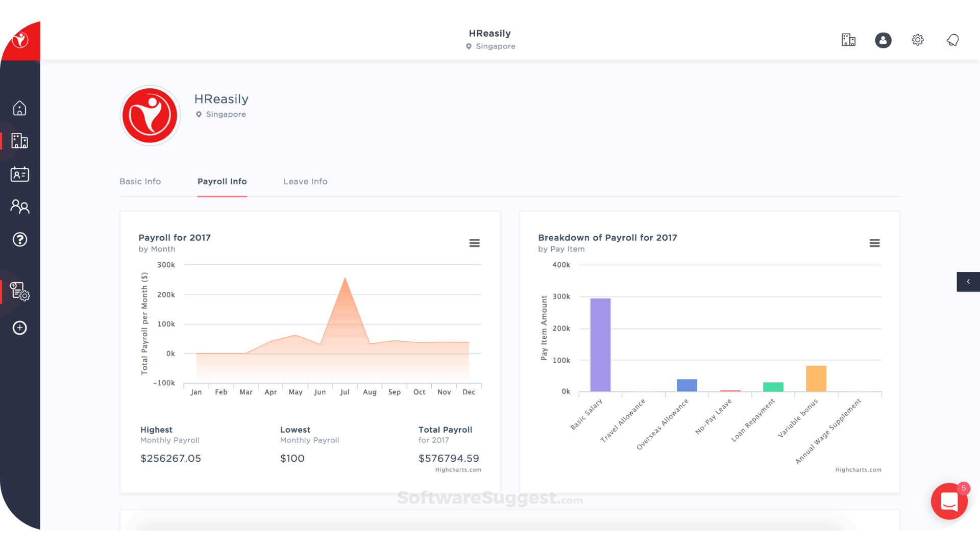The image size is (980, 551).
Task: Click the Travel Allowance axis label
Action: pyautogui.click(x=623, y=420)
